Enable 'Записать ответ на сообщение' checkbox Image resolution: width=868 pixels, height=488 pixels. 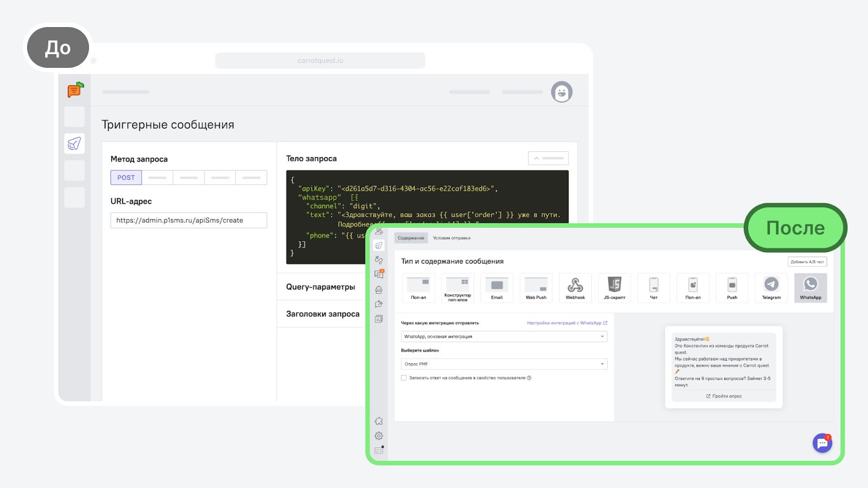[x=404, y=378]
